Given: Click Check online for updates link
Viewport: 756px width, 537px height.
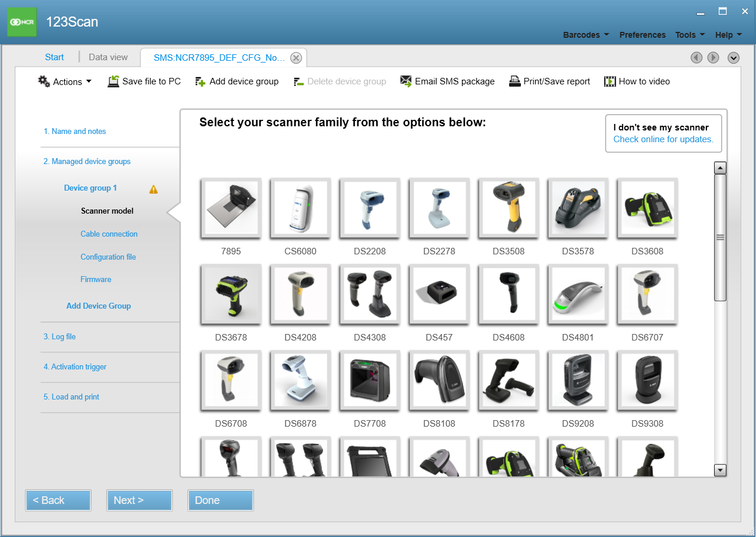Looking at the screenshot, I should 663,139.
